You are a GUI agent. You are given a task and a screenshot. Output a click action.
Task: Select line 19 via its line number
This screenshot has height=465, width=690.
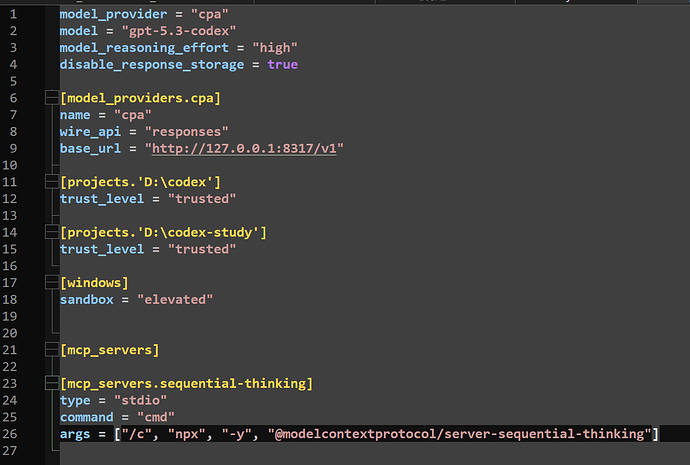coord(10,316)
